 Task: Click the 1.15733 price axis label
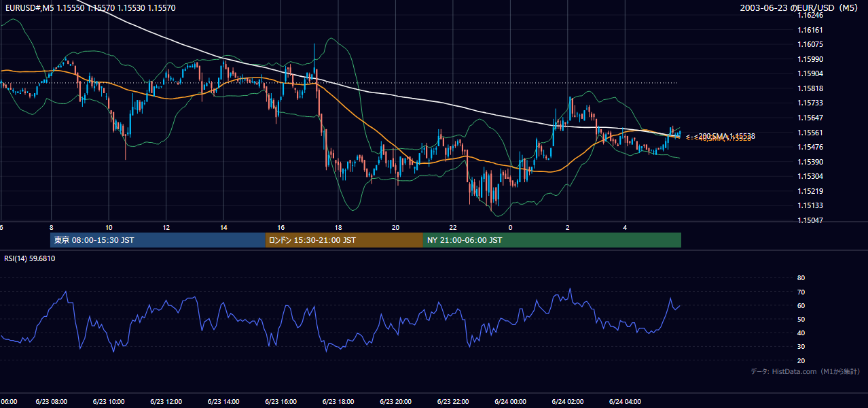(811, 103)
